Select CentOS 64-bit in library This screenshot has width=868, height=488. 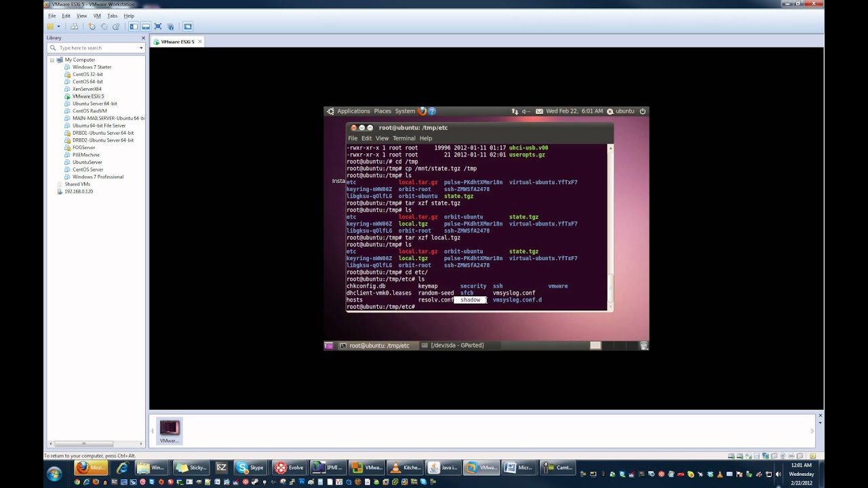(x=87, y=81)
